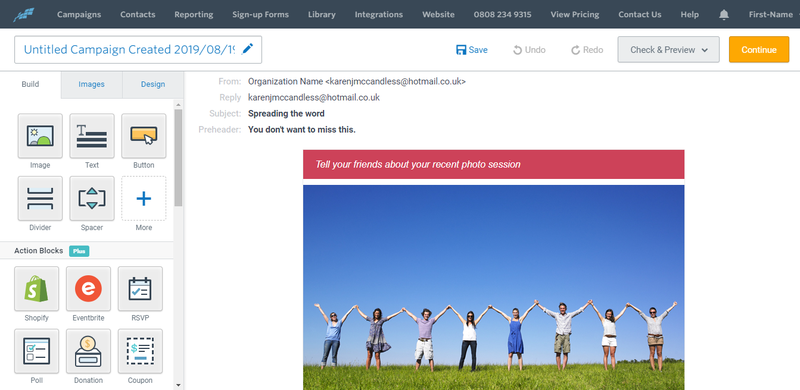Save the campaign
The height and width of the screenshot is (390, 800).
pyautogui.click(x=471, y=50)
